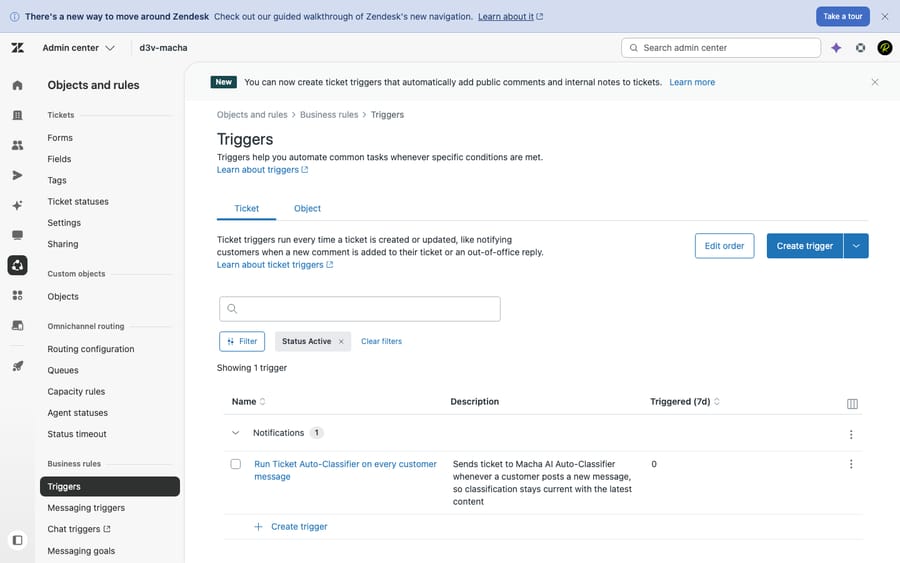The width and height of the screenshot is (900, 563).
Task: Open the AI sparkle icon in sidebar
Action: (17, 205)
